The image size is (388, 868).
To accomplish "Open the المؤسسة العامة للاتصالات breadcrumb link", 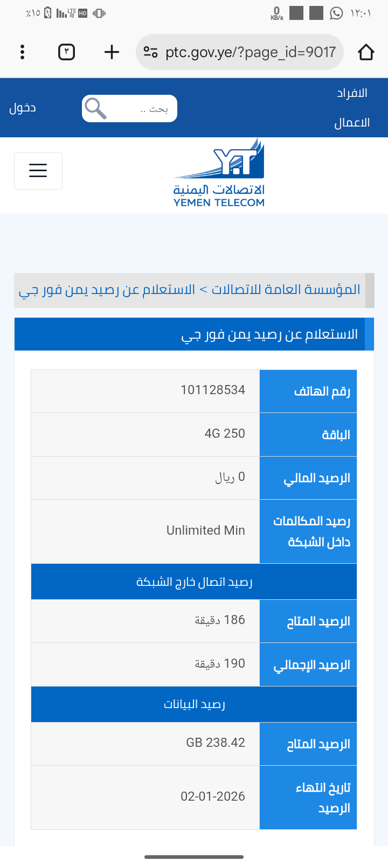I will [286, 290].
